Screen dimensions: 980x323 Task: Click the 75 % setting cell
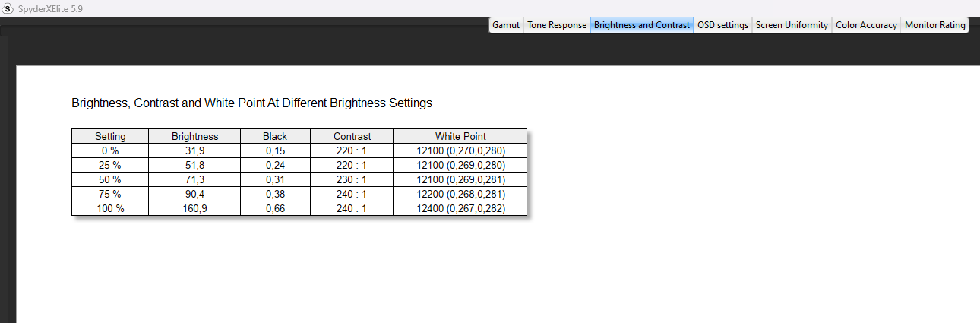pyautogui.click(x=110, y=194)
